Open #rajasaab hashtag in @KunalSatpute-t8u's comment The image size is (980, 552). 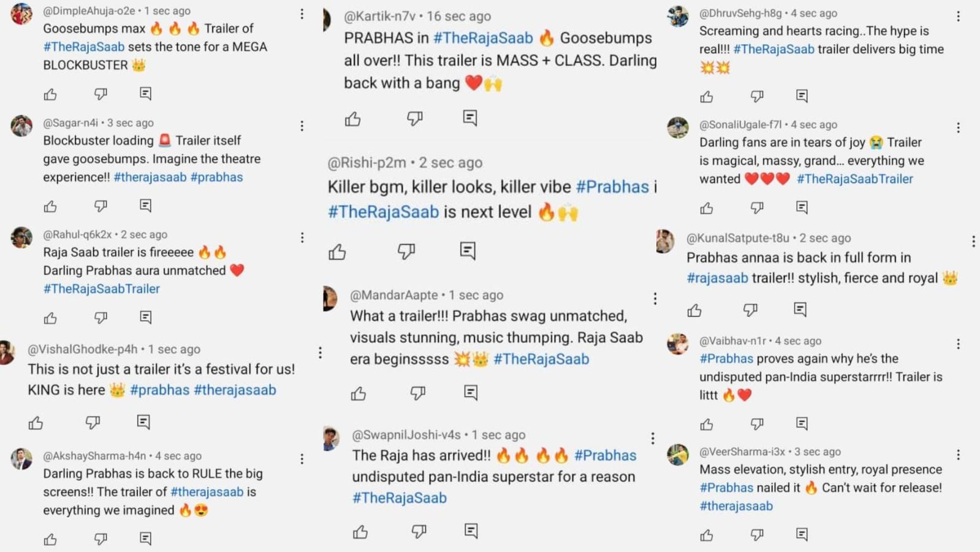717,278
